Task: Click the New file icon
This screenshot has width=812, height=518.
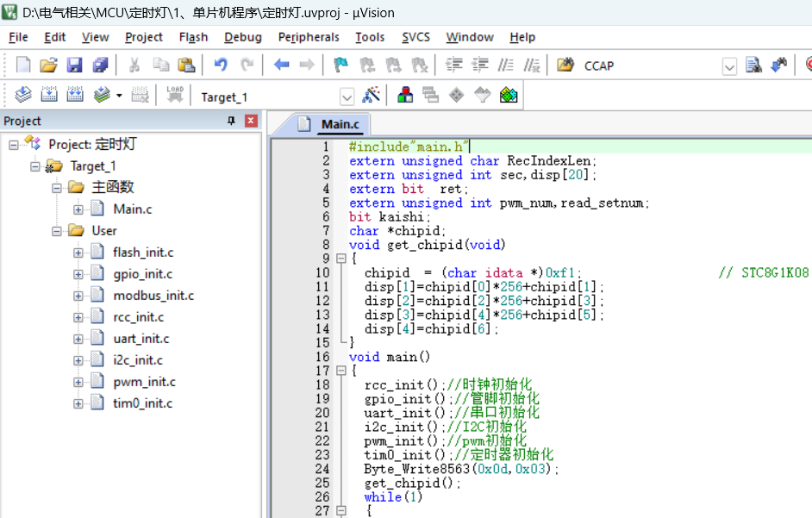Action: click(23, 66)
